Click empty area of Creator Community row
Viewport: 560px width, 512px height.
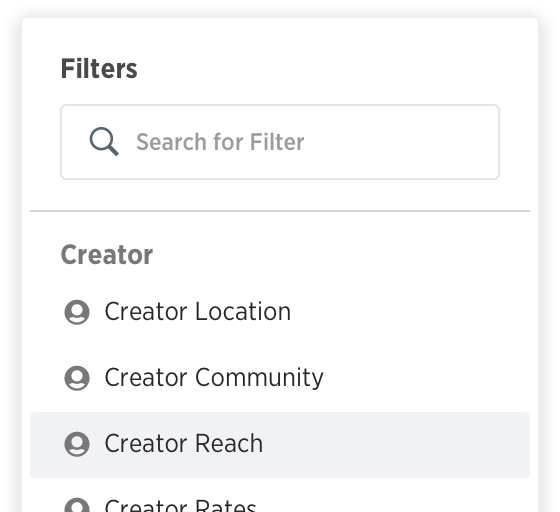click(x=425, y=378)
